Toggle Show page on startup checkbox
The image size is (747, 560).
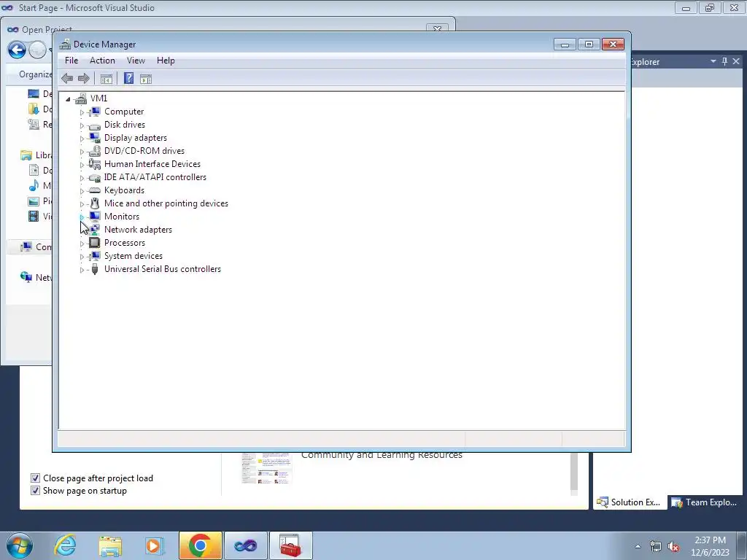pos(35,490)
